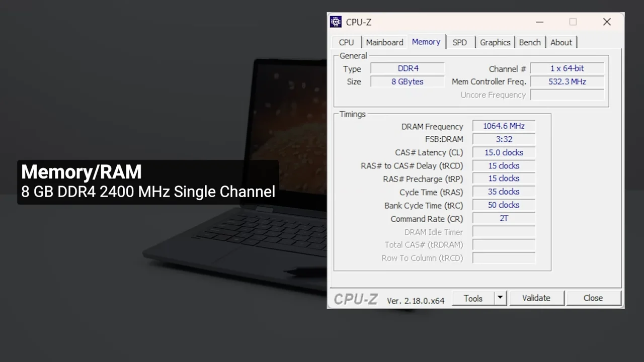Click the CPU-Z app icon in title bar
644x362 pixels.
click(x=336, y=22)
